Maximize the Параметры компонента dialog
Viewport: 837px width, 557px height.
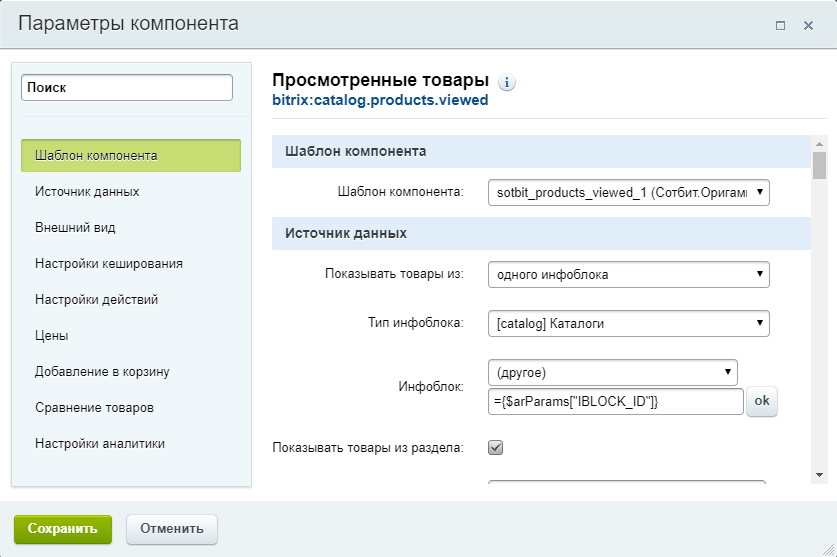click(780, 25)
